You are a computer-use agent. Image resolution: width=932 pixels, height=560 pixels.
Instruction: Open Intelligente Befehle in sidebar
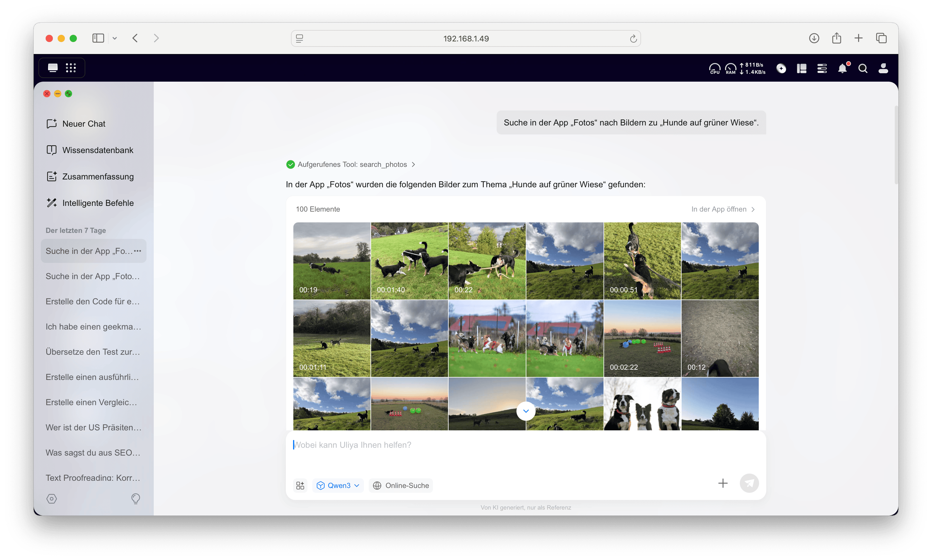click(98, 203)
